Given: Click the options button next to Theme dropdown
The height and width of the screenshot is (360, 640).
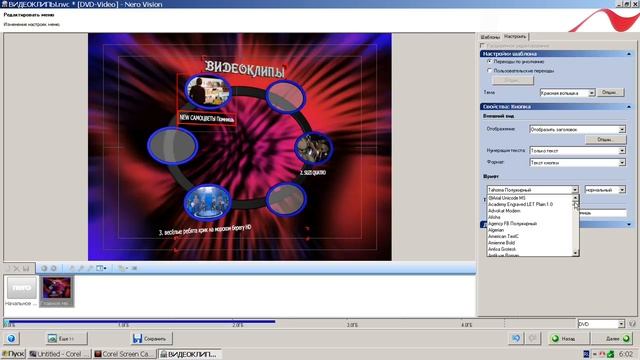Looking at the screenshot, I should click(611, 93).
